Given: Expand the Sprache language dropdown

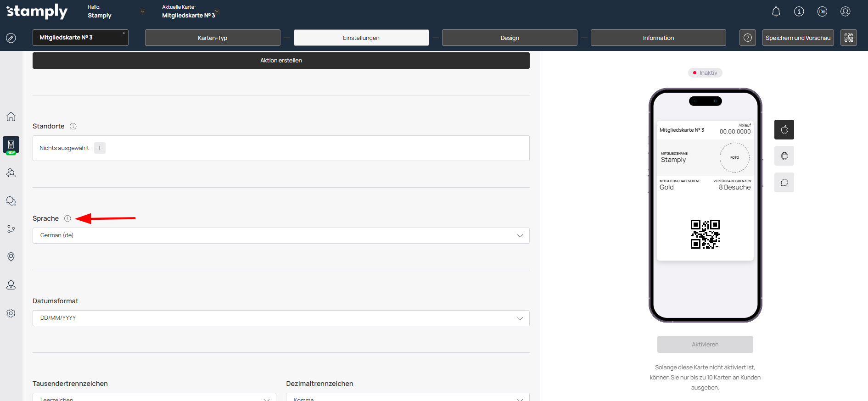Looking at the screenshot, I should tap(280, 236).
